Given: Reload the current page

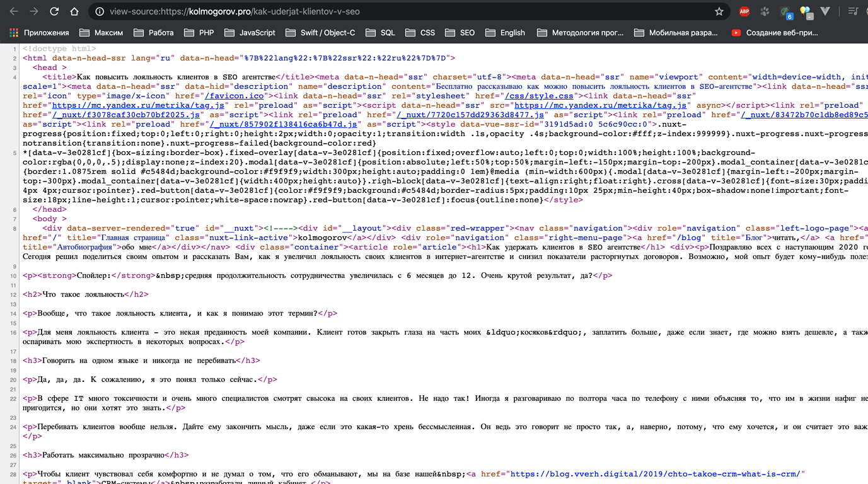Looking at the screenshot, I should coord(54,11).
